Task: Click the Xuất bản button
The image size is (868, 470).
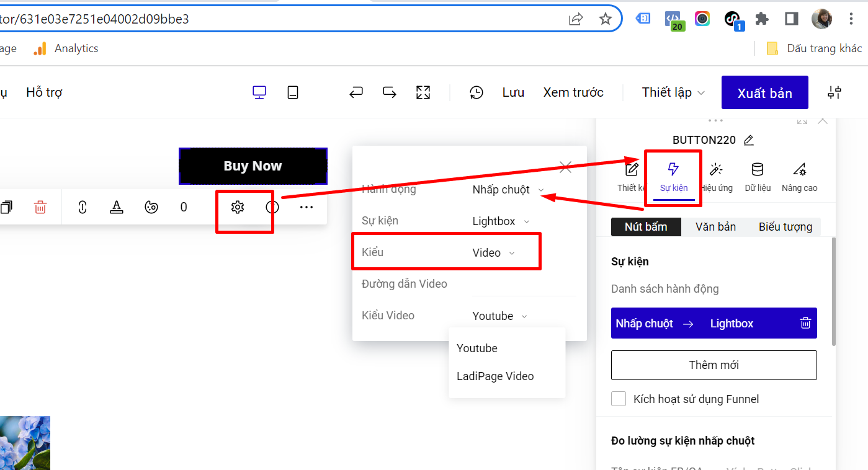Action: [764, 93]
